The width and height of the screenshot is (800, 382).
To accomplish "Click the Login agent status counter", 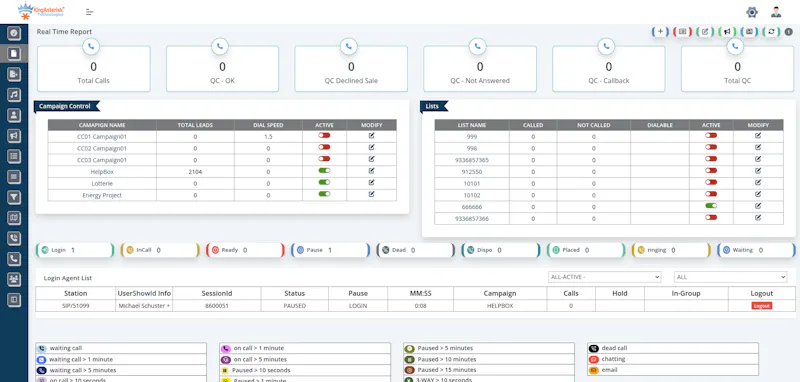I will [x=74, y=250].
